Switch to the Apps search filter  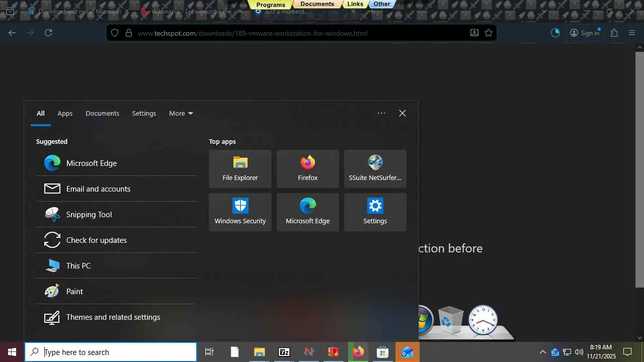click(x=65, y=113)
